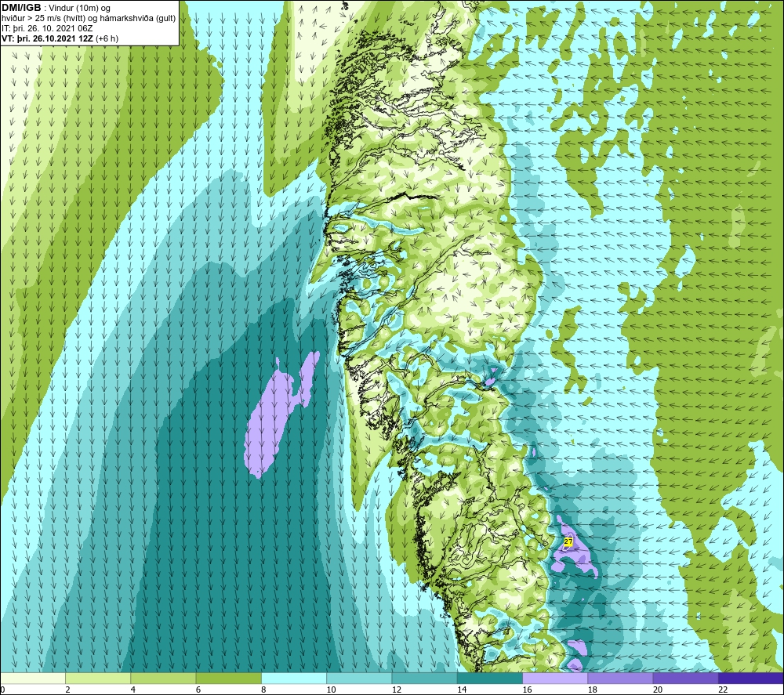Viewport: 784px width, 695px height.
Task: Click the legend scale label 18
Action: pyautogui.click(x=592, y=690)
